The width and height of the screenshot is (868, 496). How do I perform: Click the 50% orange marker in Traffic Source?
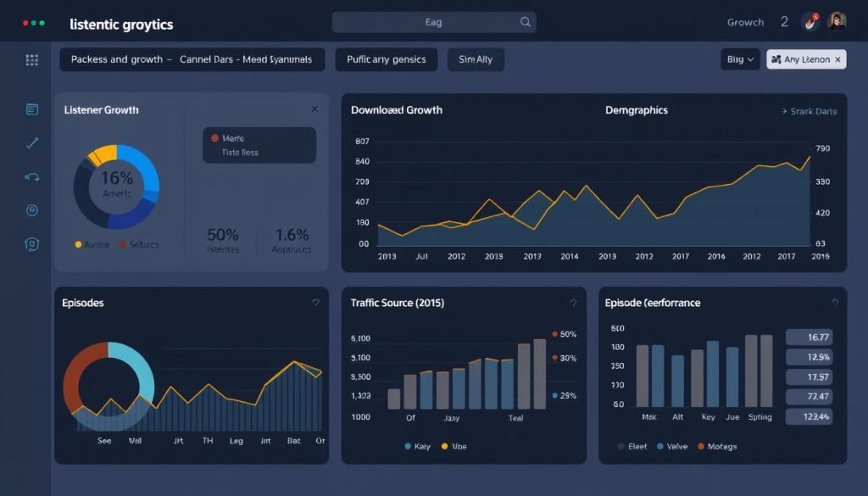[554, 334]
